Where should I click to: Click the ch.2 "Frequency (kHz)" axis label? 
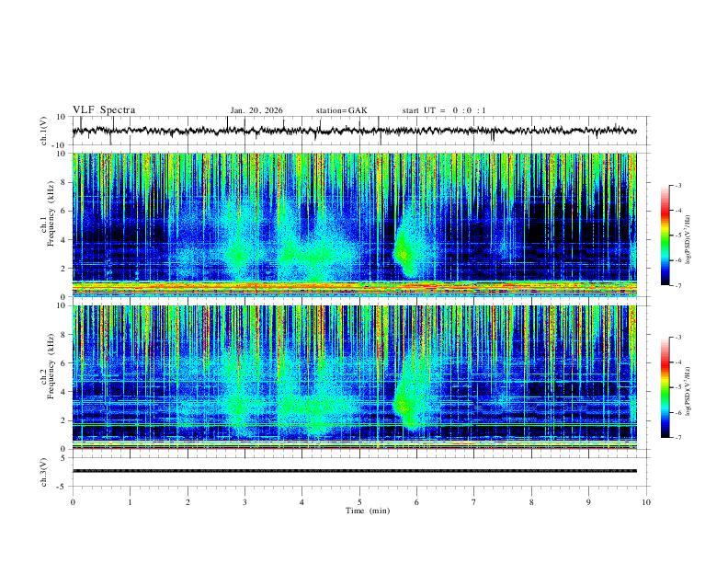pyautogui.click(x=51, y=366)
